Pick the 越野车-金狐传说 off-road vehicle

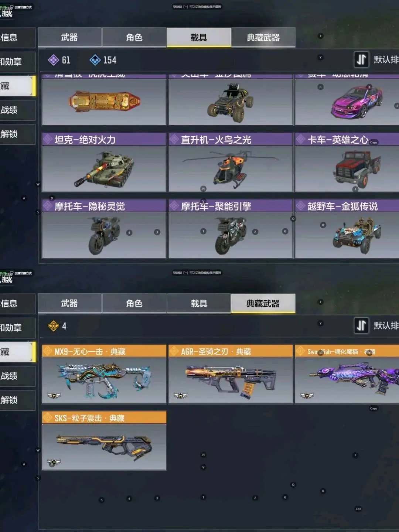click(347, 229)
